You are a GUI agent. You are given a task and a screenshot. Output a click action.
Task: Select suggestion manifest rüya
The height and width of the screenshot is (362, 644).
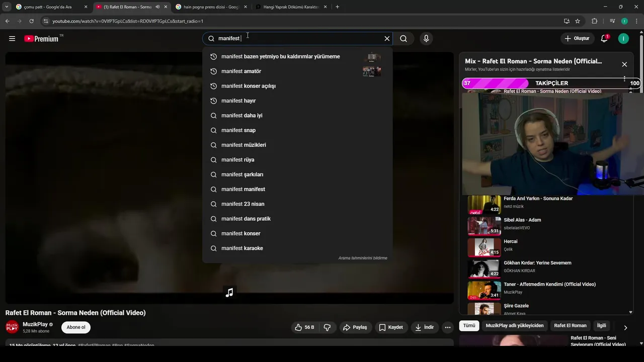coord(297,160)
